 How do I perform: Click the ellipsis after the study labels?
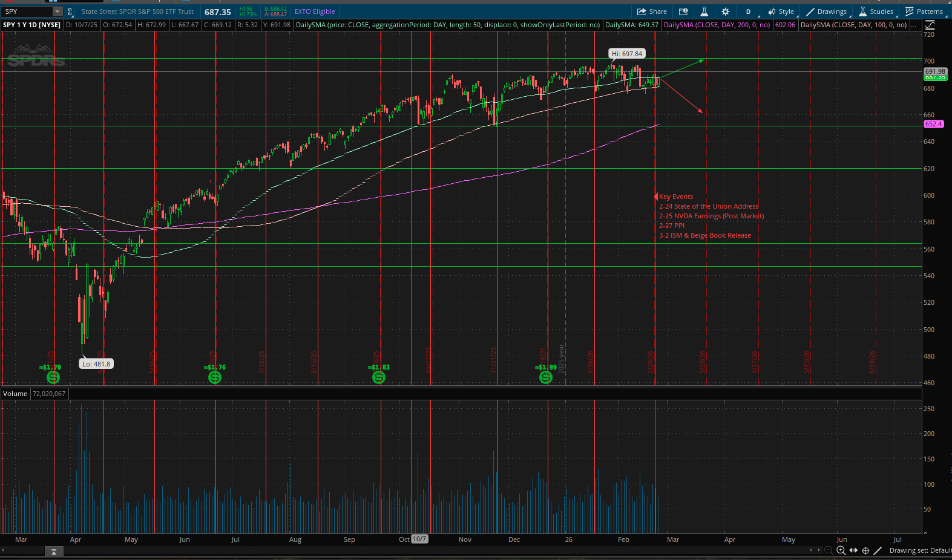click(913, 25)
